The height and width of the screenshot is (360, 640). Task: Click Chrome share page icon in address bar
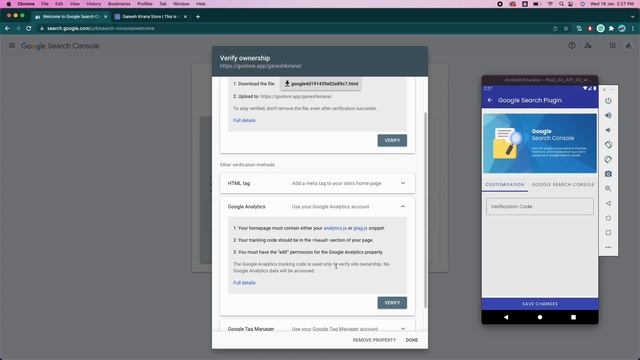[x=555, y=29]
